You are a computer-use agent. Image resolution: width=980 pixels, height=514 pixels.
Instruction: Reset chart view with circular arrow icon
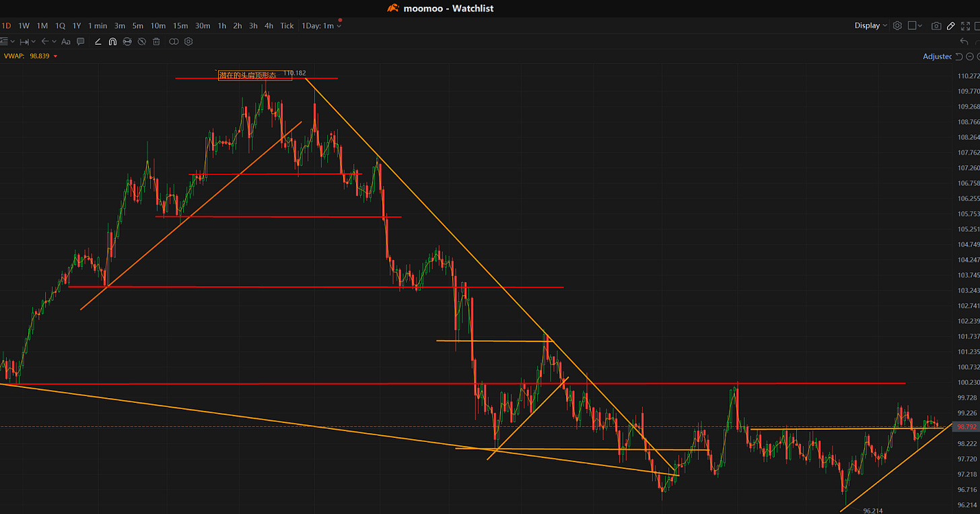click(958, 57)
